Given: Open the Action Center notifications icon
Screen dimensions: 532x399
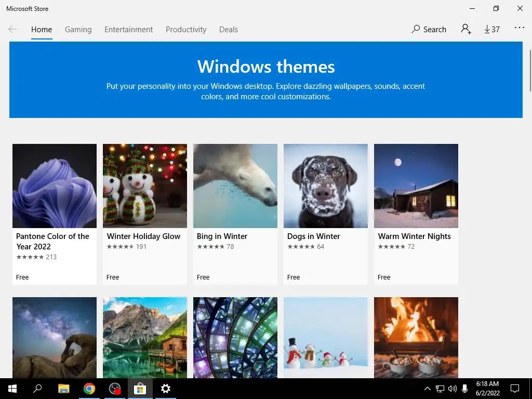Looking at the screenshot, I should [515, 389].
